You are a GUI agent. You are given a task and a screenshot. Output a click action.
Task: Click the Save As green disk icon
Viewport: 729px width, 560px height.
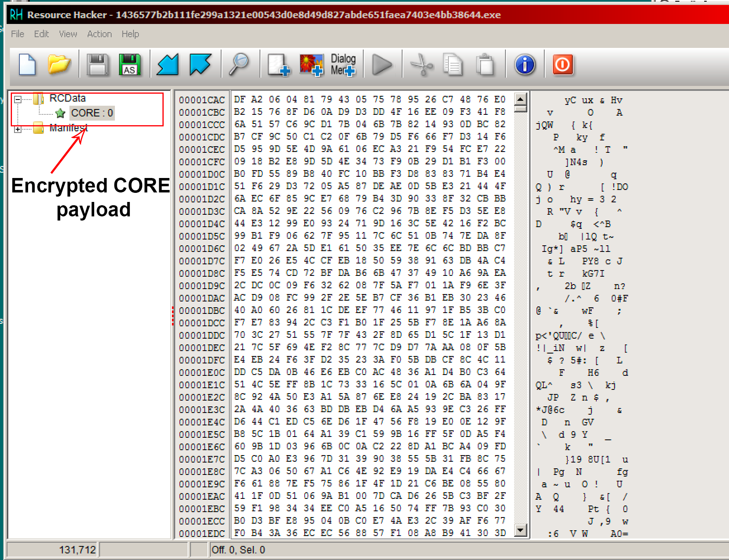[130, 65]
